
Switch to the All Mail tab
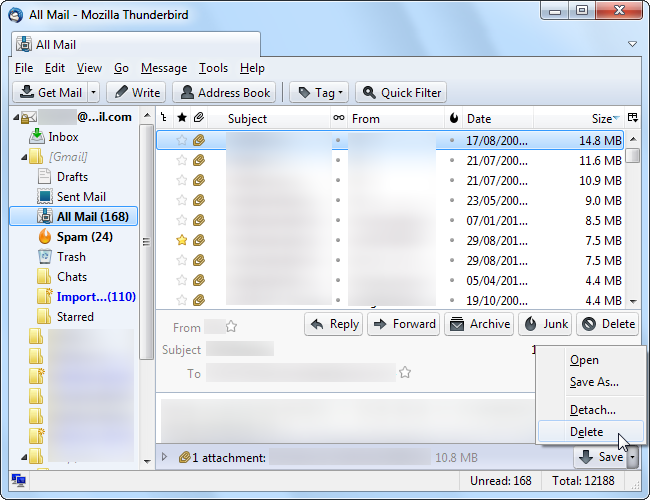pyautogui.click(x=136, y=44)
